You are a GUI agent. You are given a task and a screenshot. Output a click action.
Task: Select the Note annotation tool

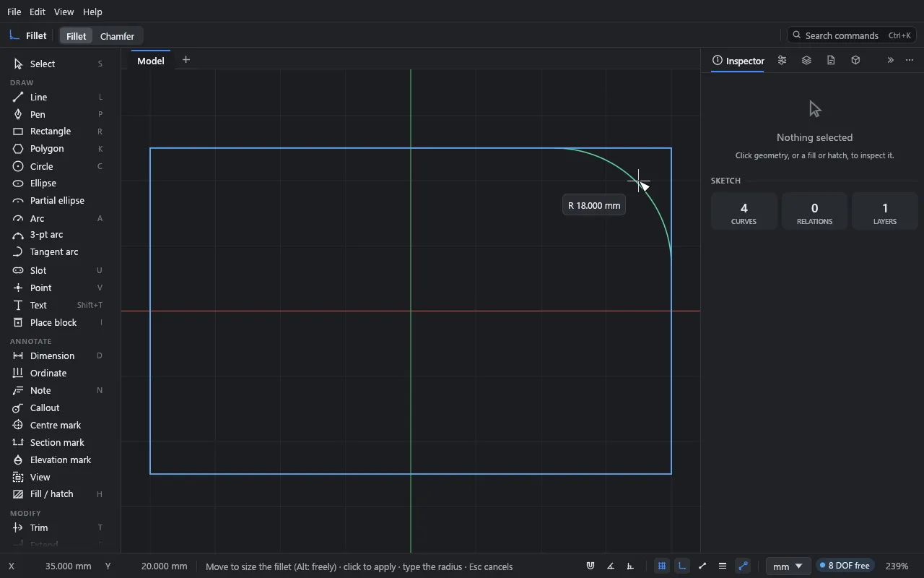58,390
